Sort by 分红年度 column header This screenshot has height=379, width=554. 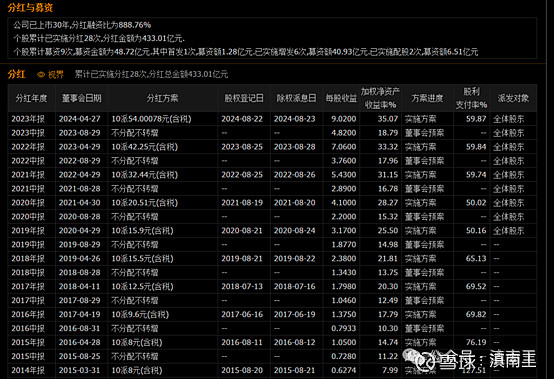point(31,98)
